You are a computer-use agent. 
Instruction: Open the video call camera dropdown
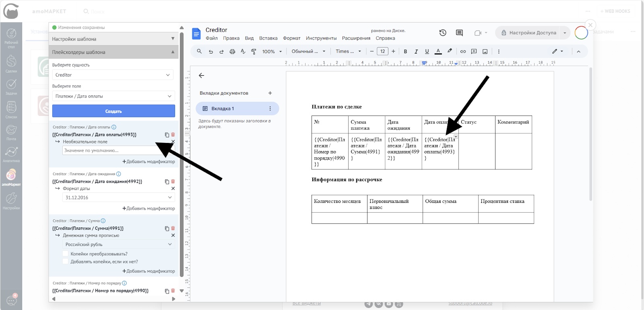[x=481, y=33]
